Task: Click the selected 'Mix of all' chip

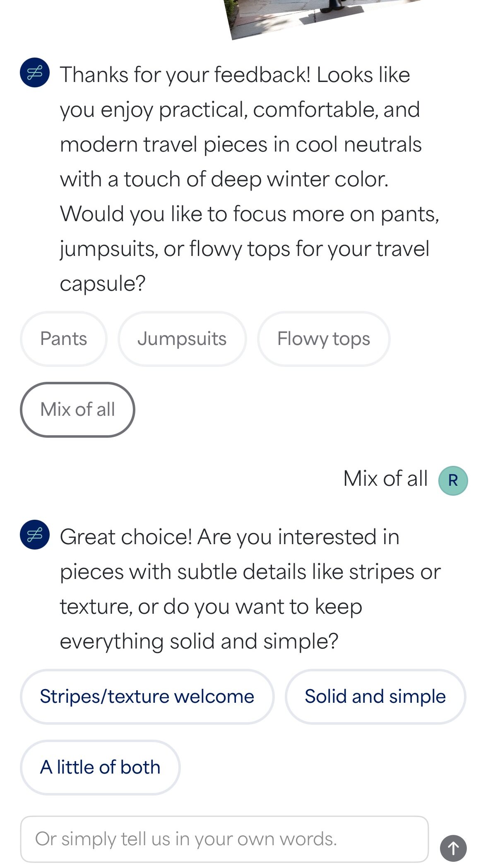Action: click(x=77, y=410)
